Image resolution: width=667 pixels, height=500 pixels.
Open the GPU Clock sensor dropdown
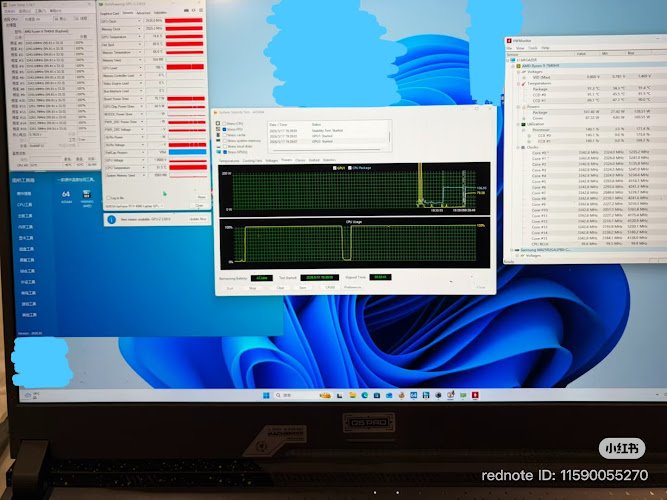pos(139,21)
